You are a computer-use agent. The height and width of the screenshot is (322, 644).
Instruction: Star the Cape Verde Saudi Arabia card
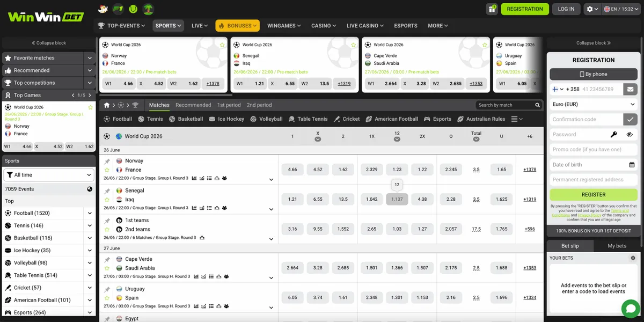[x=485, y=45]
